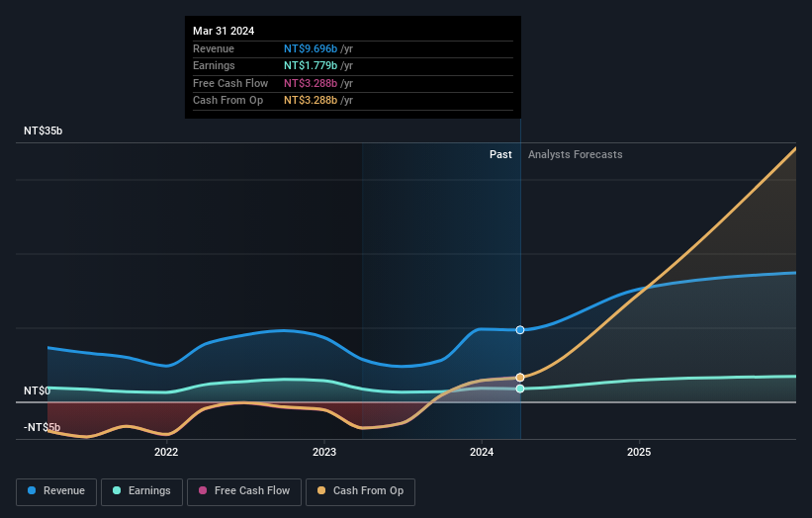This screenshot has width=812, height=518.
Task: Click the Revenue row label in tooltip
Action: pyautogui.click(x=214, y=48)
